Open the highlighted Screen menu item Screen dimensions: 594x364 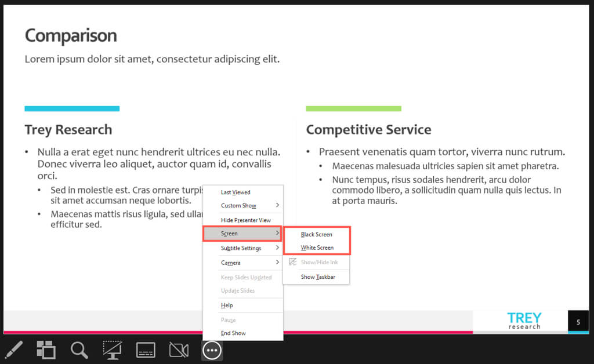click(242, 234)
